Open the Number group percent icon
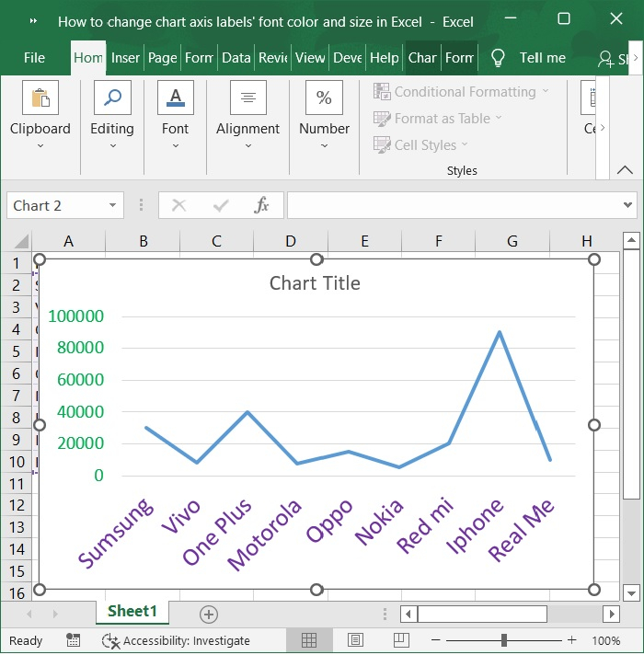644x655 pixels. pos(324,98)
